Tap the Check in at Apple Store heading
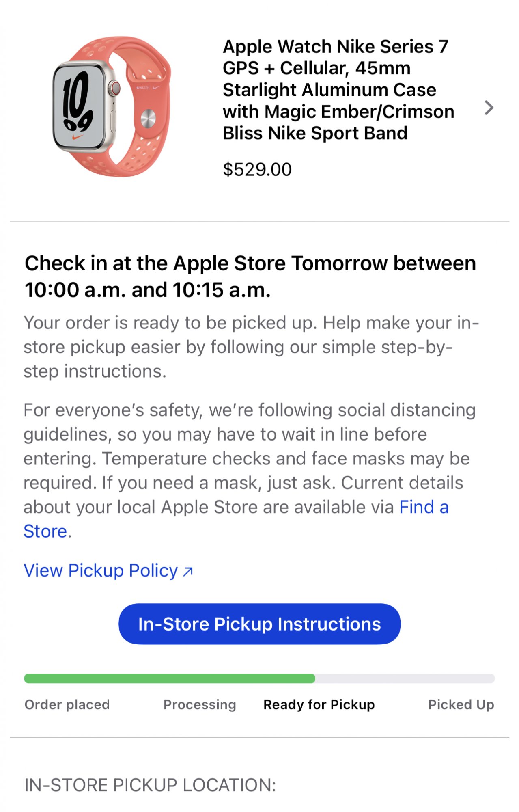The height and width of the screenshot is (812, 519). coord(250,276)
